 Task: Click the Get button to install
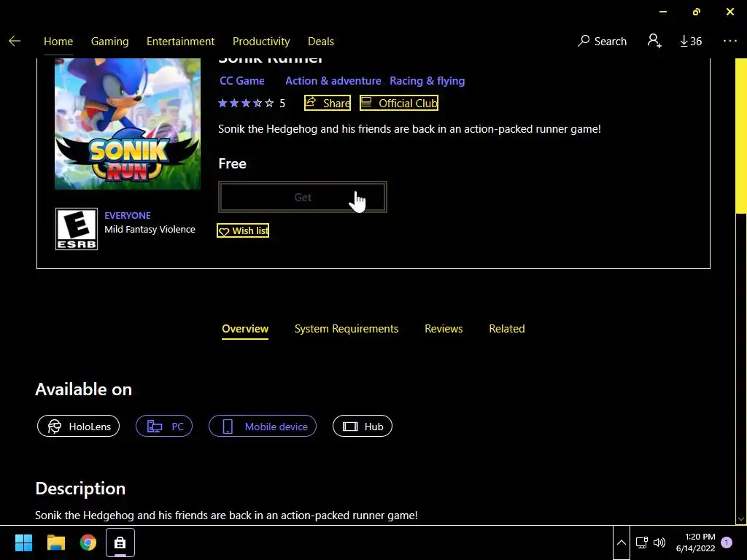[303, 197]
